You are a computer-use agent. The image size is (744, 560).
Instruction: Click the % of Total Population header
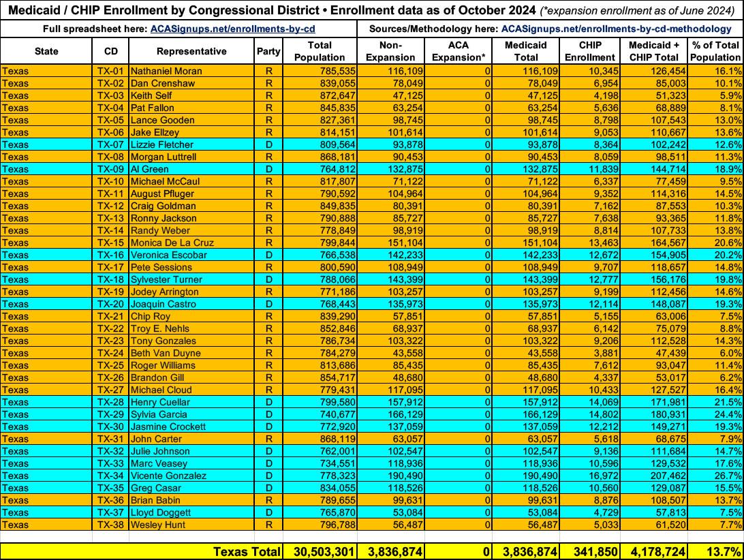[715, 51]
